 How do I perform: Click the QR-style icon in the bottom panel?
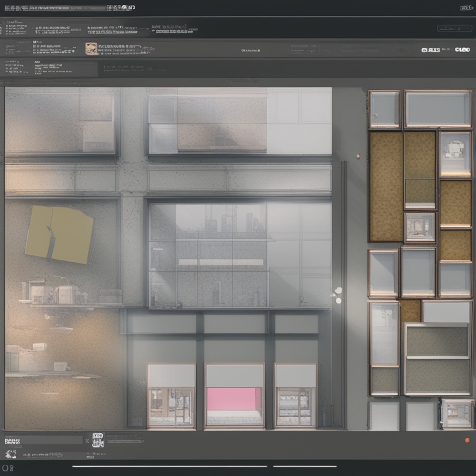coord(98,440)
